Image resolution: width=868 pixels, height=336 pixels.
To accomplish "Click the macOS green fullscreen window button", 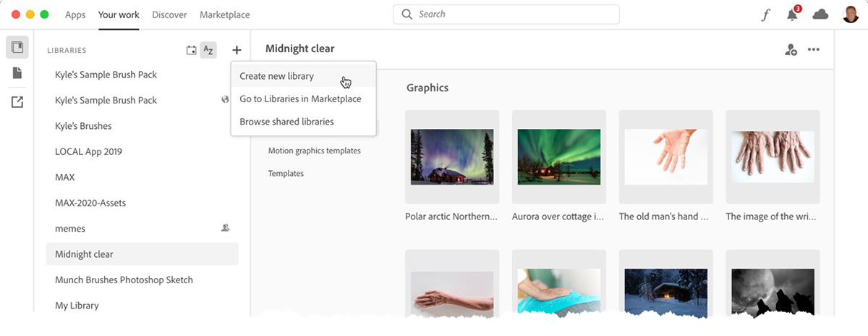I will pos(44,14).
